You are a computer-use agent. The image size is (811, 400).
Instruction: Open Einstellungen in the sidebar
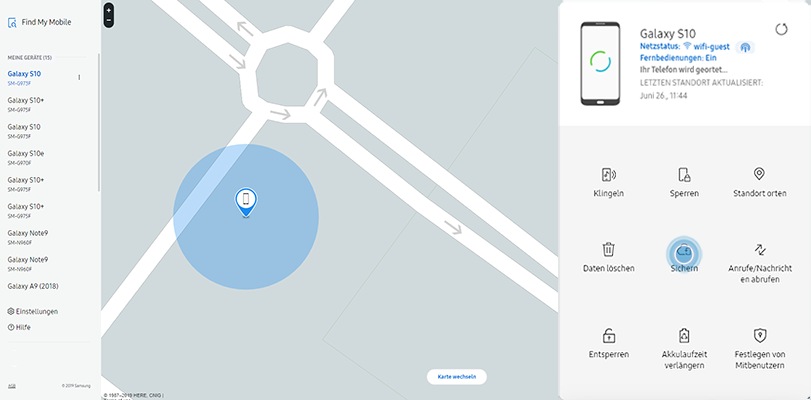[x=33, y=312]
